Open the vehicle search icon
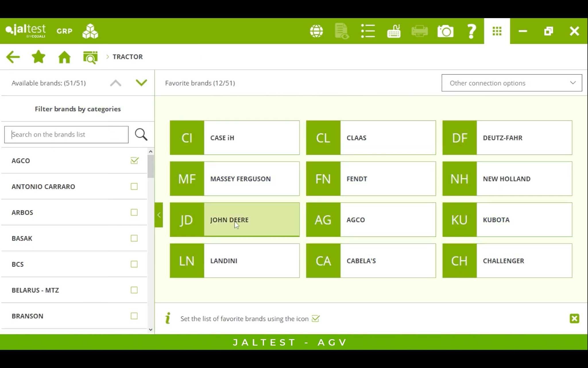588x368 pixels. click(x=90, y=57)
